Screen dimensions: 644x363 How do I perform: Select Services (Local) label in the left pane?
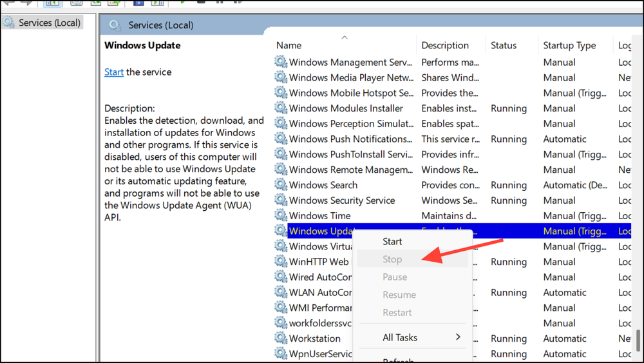point(50,23)
